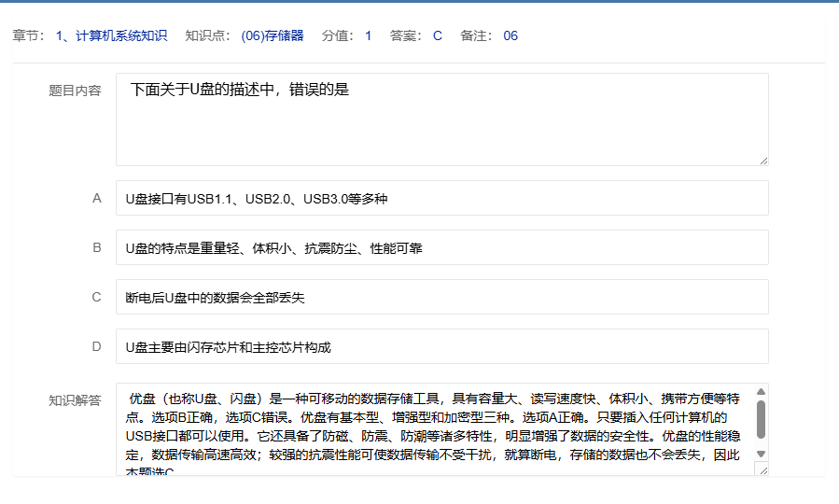Screen dimensions: 839x504
Task: Click the chapter value 1、计算机系统知识
Action: coord(111,36)
